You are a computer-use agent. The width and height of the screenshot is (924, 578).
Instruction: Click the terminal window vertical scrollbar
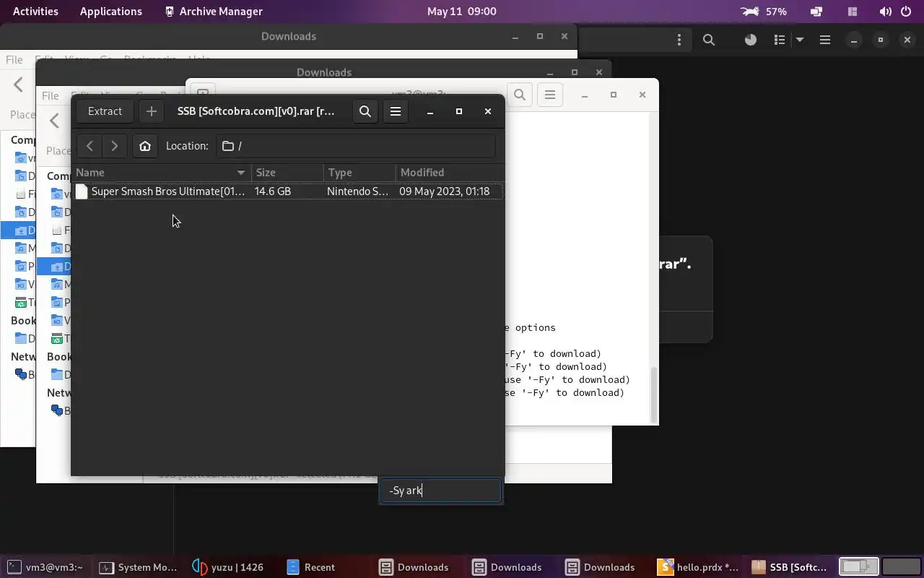point(654,394)
